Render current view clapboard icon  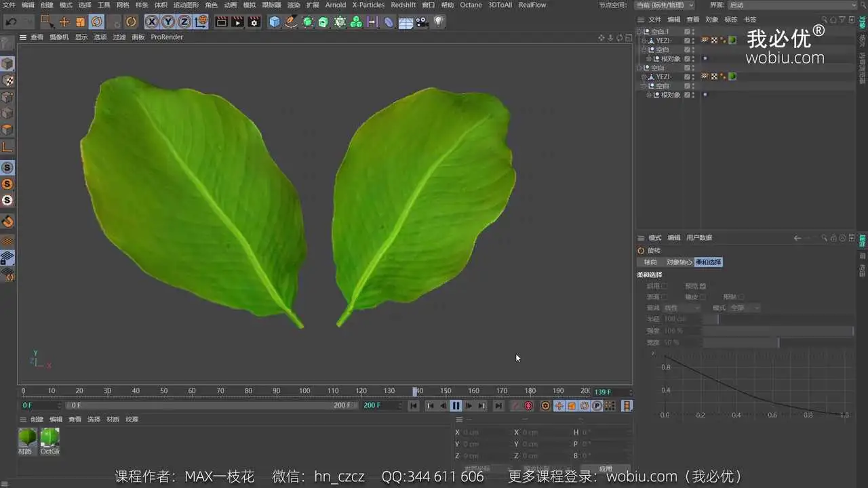[x=221, y=22]
